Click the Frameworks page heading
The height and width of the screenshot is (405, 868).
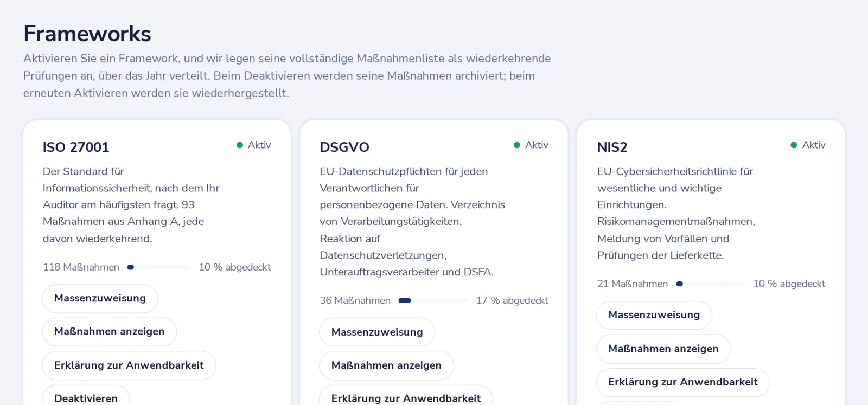pos(87,34)
